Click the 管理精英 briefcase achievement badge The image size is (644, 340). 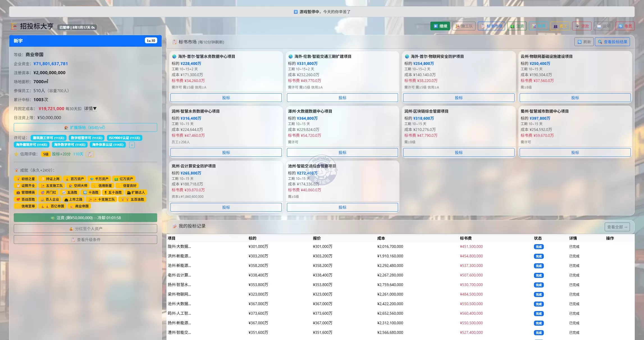pyautogui.click(x=25, y=192)
